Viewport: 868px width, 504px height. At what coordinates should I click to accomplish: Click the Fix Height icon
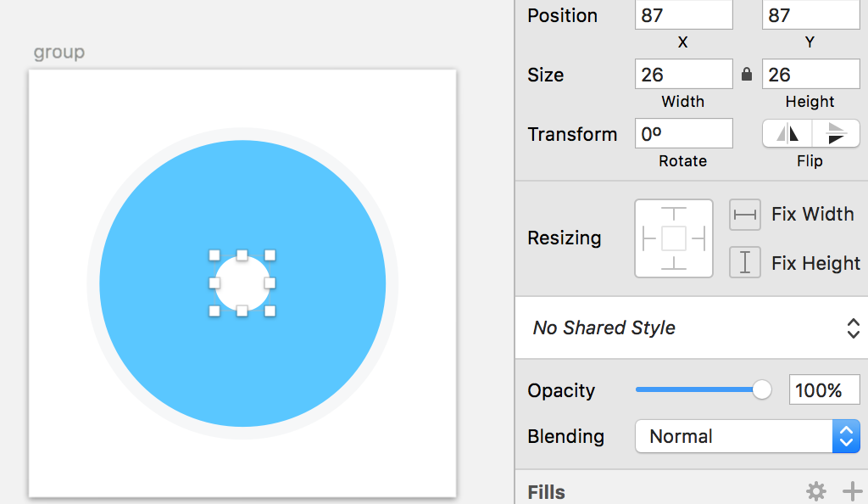745,263
